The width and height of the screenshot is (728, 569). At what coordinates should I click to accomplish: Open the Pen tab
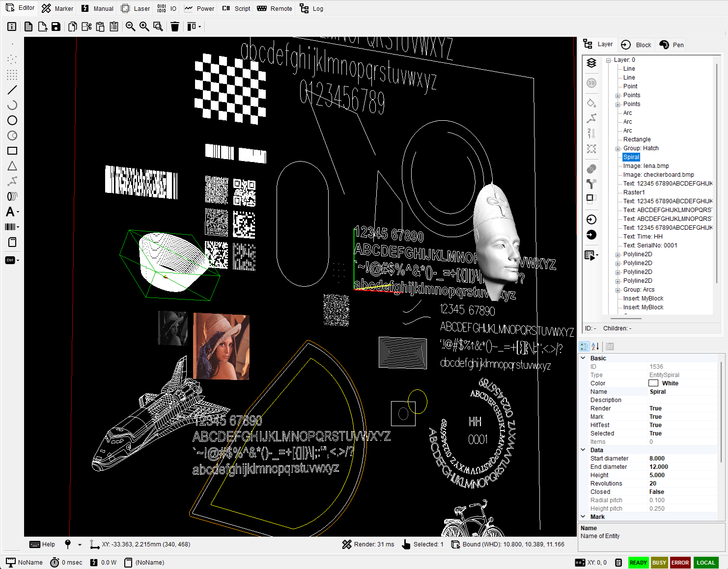tap(672, 45)
